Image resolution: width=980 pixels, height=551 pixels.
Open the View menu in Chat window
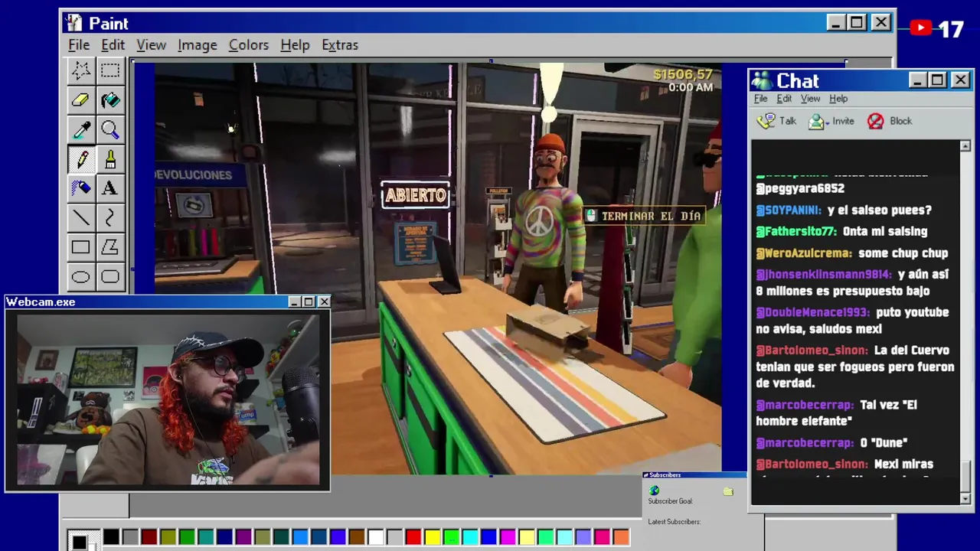click(810, 99)
